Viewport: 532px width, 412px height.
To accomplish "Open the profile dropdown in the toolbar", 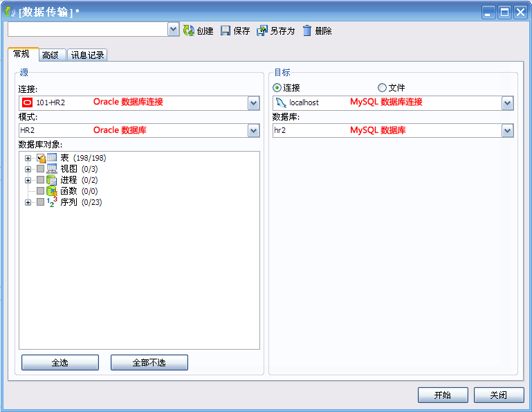I will (174, 30).
